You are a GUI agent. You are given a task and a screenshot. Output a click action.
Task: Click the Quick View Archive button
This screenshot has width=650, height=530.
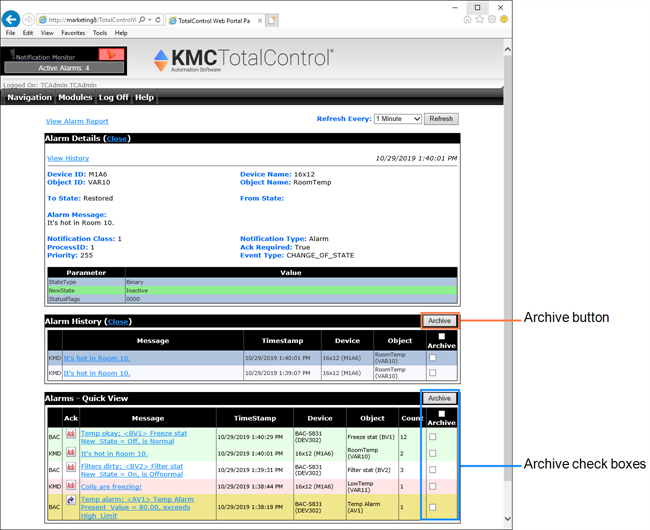coord(439,398)
